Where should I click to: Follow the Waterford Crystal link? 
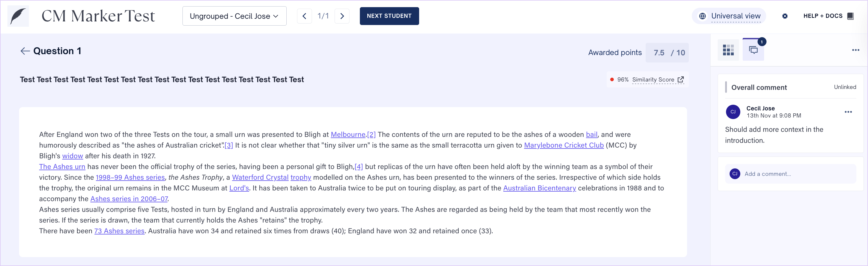pos(260,177)
